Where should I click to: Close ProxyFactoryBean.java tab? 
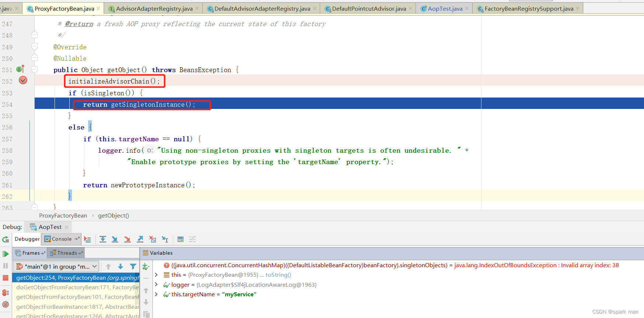(98, 8)
